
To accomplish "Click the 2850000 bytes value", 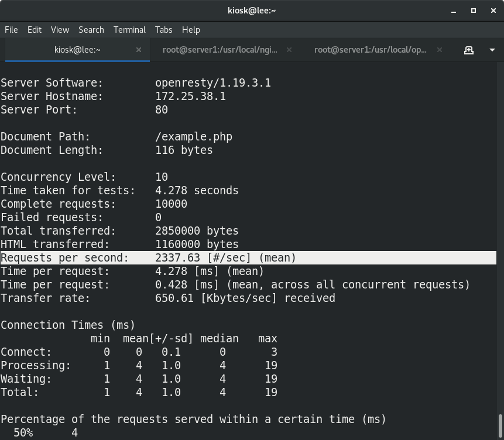I will pyautogui.click(x=197, y=231).
